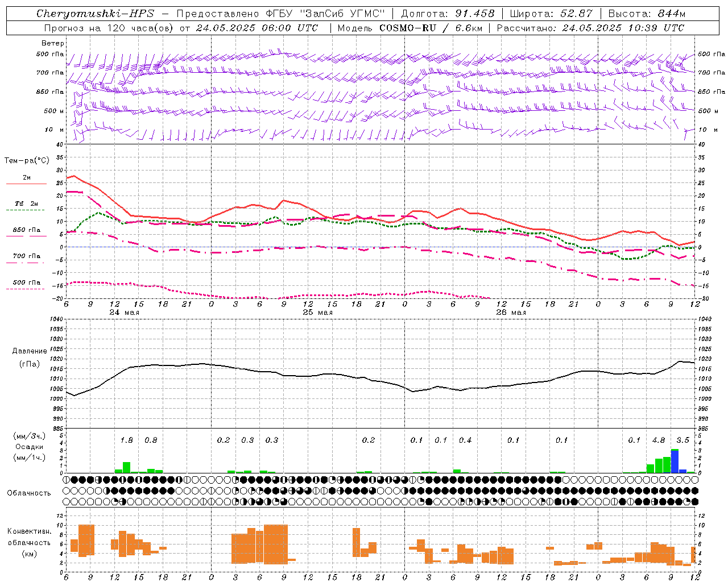The image size is (728, 582).
Task: Click the '26 мая' date label
Action: click(511, 313)
